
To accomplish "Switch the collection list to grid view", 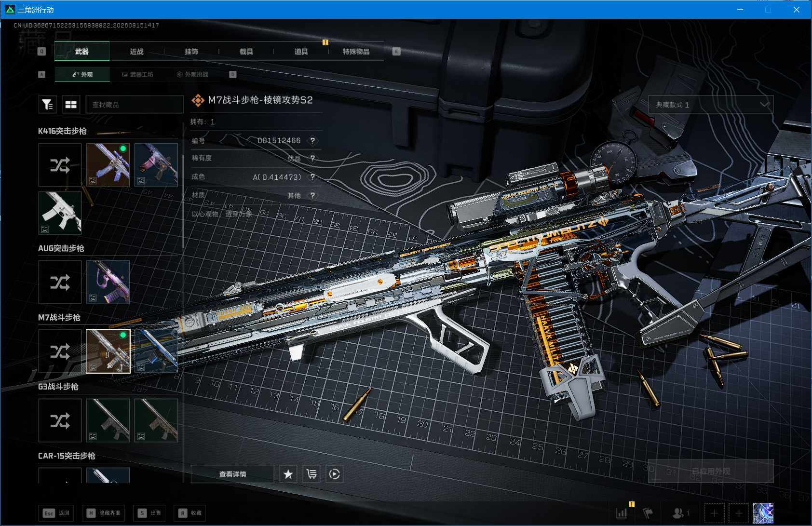I will click(71, 104).
